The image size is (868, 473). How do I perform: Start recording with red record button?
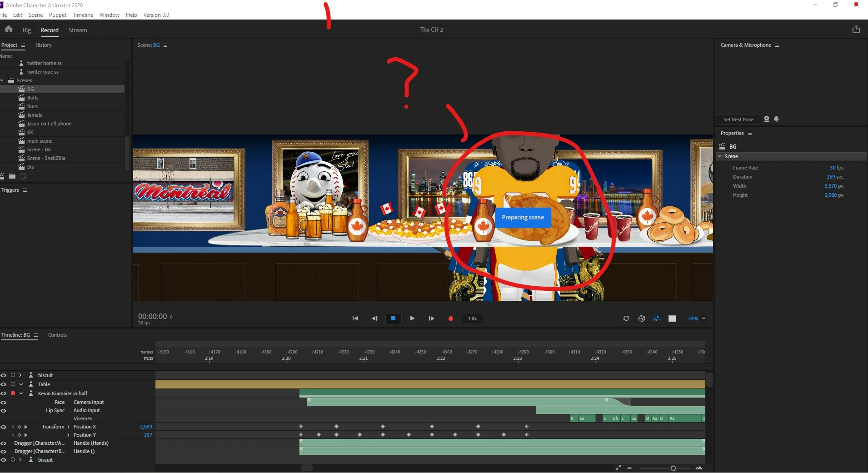coord(451,319)
